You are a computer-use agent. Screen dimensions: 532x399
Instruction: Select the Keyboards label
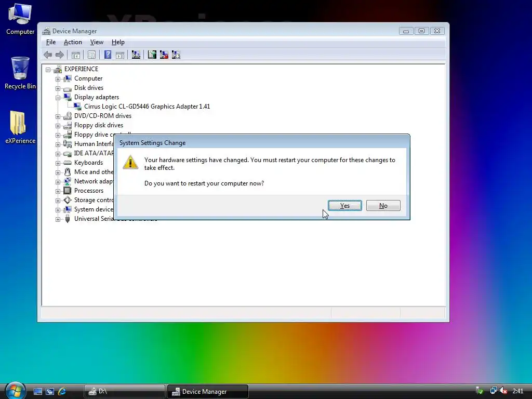point(88,163)
